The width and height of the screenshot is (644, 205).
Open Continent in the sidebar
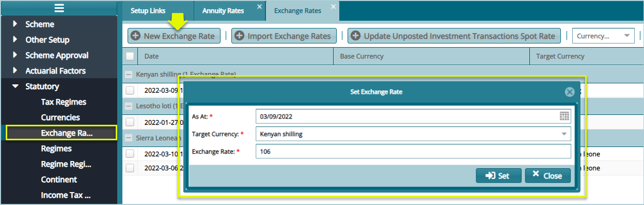[x=59, y=180]
